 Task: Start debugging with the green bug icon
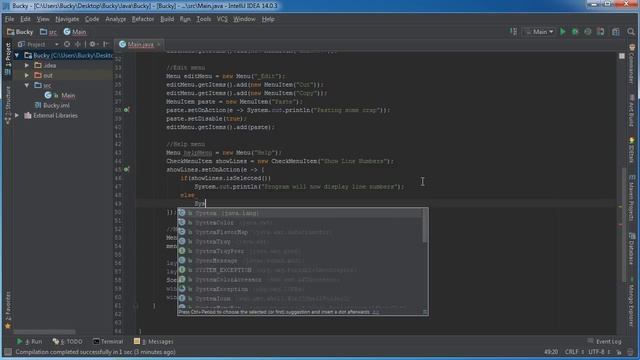click(x=575, y=31)
